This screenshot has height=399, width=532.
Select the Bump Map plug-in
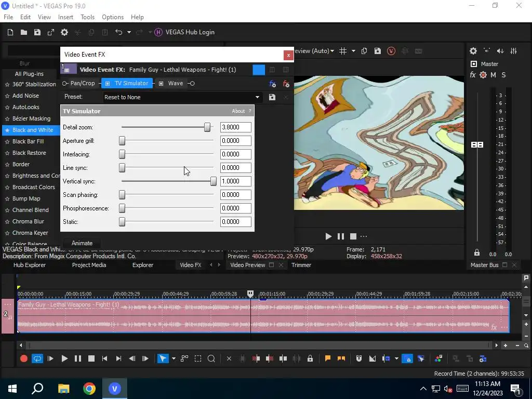[26, 198]
